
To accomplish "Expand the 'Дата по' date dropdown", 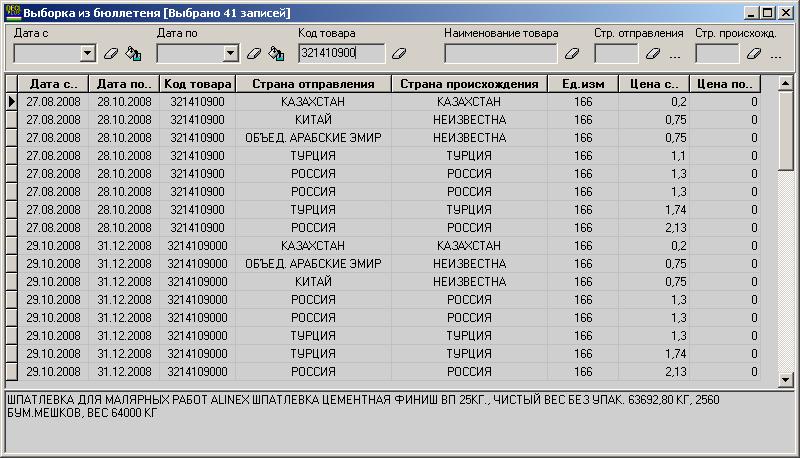I will [x=231, y=53].
